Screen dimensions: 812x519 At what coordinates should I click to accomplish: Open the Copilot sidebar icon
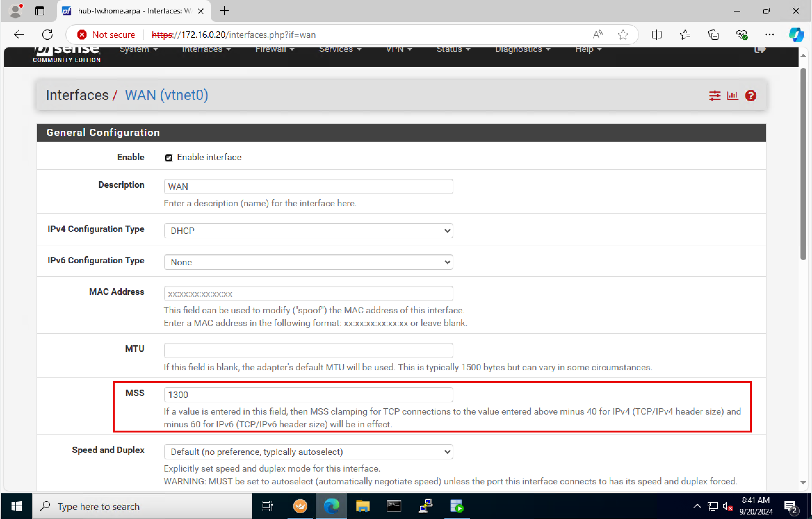[x=796, y=35]
